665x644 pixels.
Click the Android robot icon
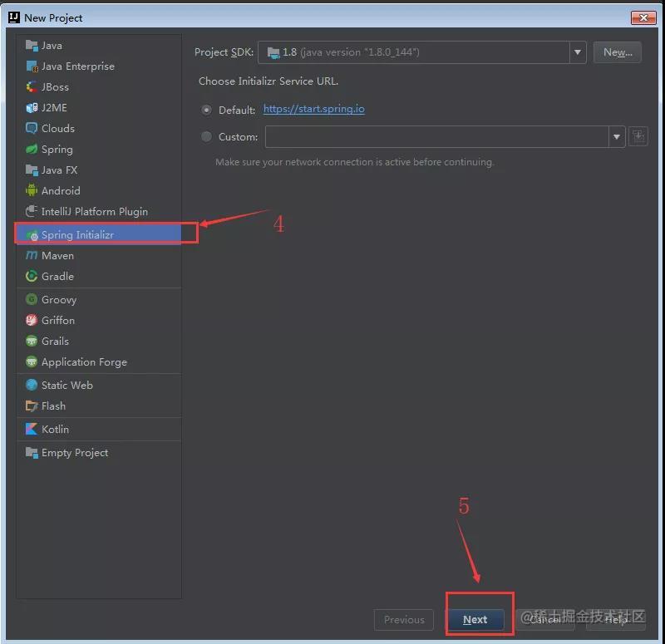coord(32,190)
